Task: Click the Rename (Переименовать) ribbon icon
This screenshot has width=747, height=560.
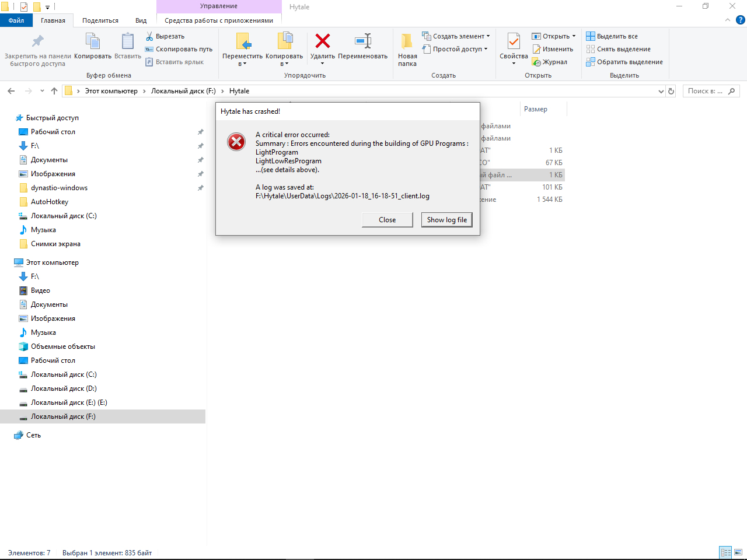Action: coord(362,41)
